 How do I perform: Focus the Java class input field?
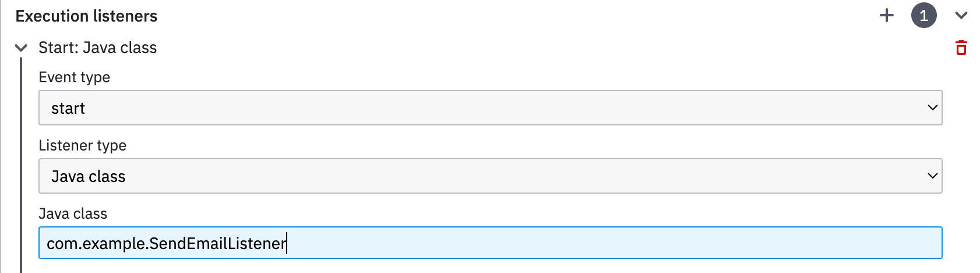pos(489,243)
